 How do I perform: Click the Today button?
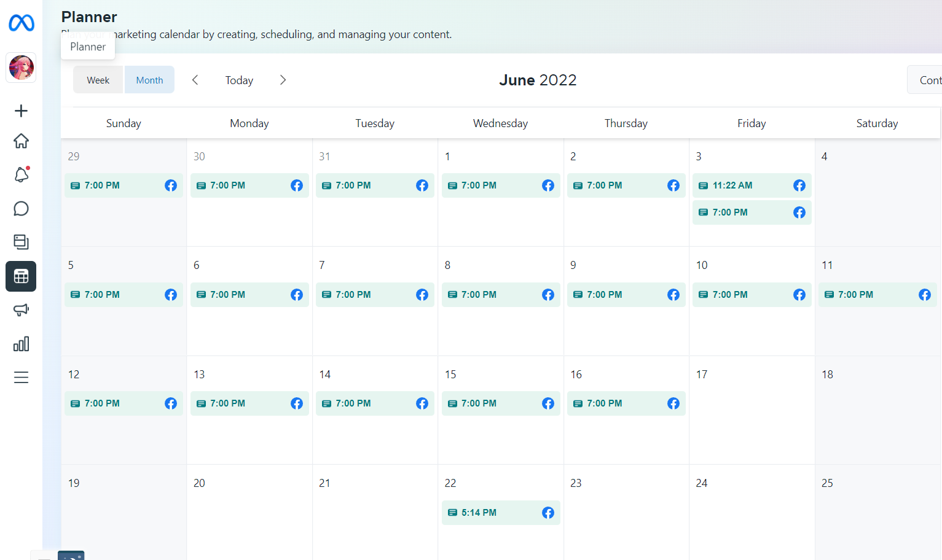[239, 80]
